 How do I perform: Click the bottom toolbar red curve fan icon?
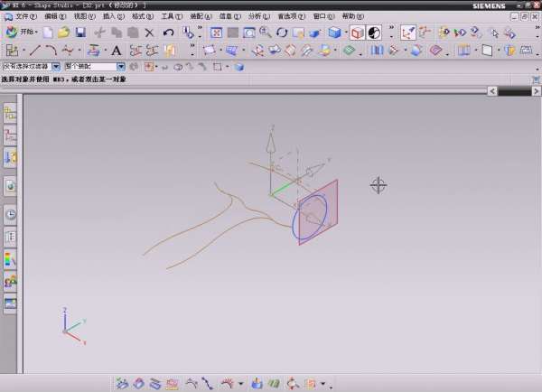click(x=227, y=383)
